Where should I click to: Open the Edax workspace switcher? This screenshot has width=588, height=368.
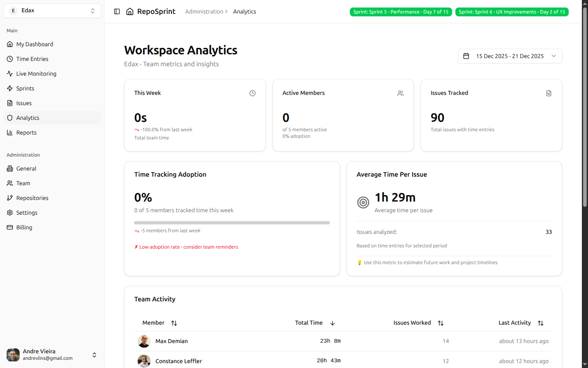tap(52, 10)
